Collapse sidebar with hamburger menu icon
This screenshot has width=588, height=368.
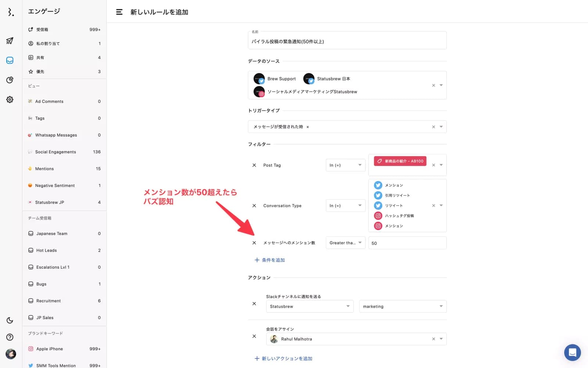[x=119, y=12]
